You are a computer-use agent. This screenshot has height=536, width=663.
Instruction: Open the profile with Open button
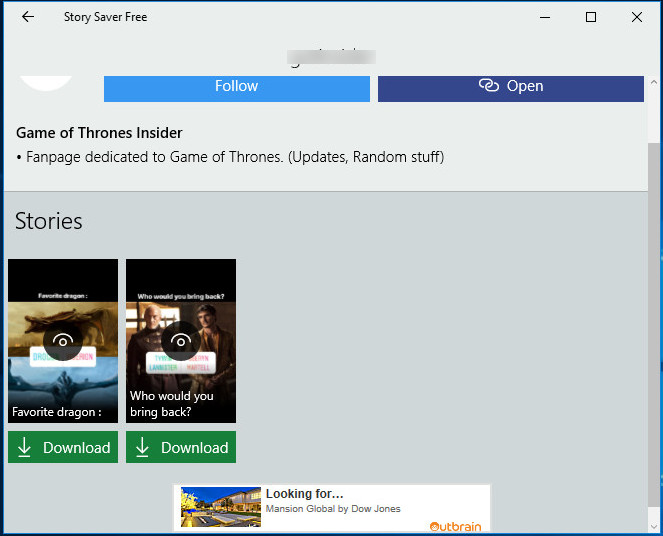[x=511, y=89]
